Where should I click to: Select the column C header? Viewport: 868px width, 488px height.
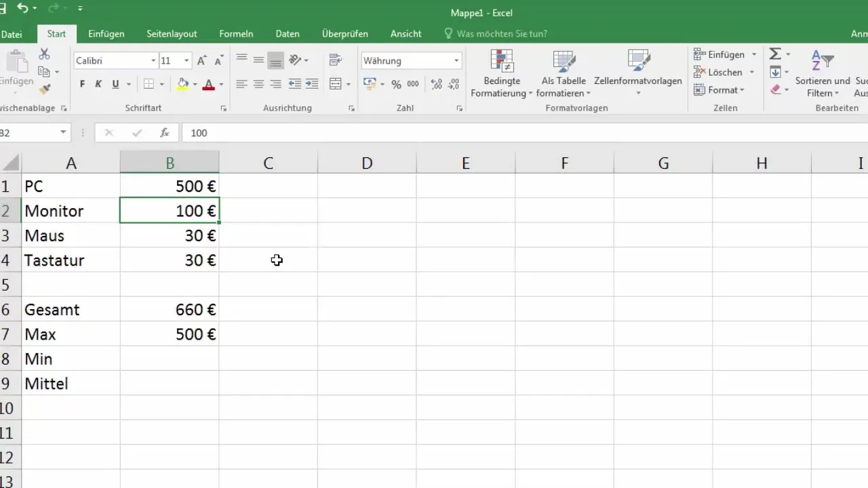click(269, 163)
